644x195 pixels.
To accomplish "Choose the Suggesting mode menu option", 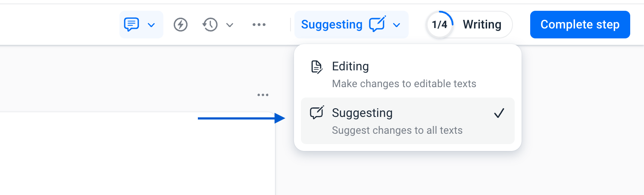I will tap(407, 121).
